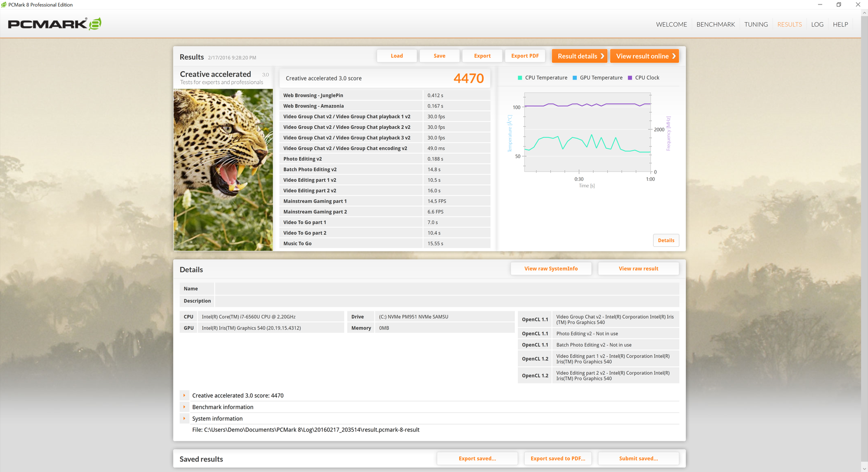Click Submit saved... button
868x472 pixels.
[638, 458]
